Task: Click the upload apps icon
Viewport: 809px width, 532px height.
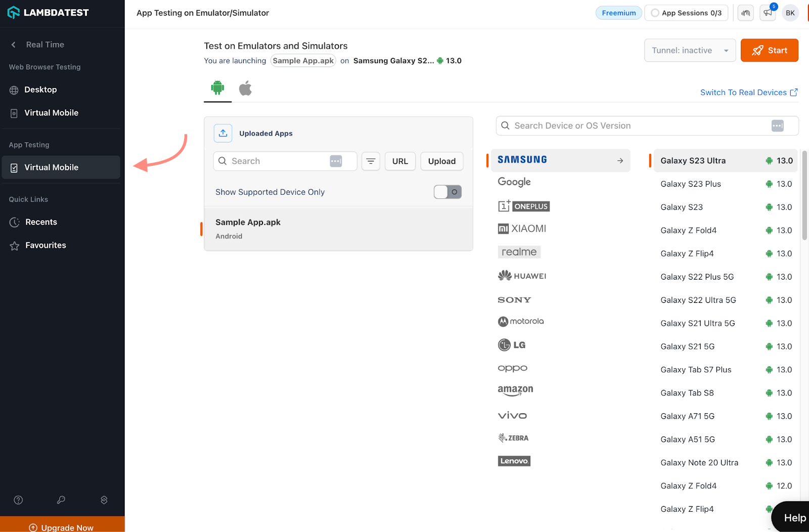Action: click(223, 133)
